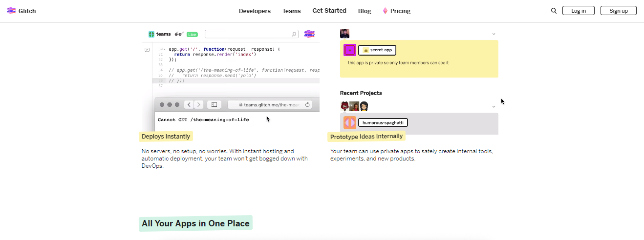Click the red-haired avatar under Recent Projects
Image resolution: width=644 pixels, height=240 pixels.
pos(344,106)
